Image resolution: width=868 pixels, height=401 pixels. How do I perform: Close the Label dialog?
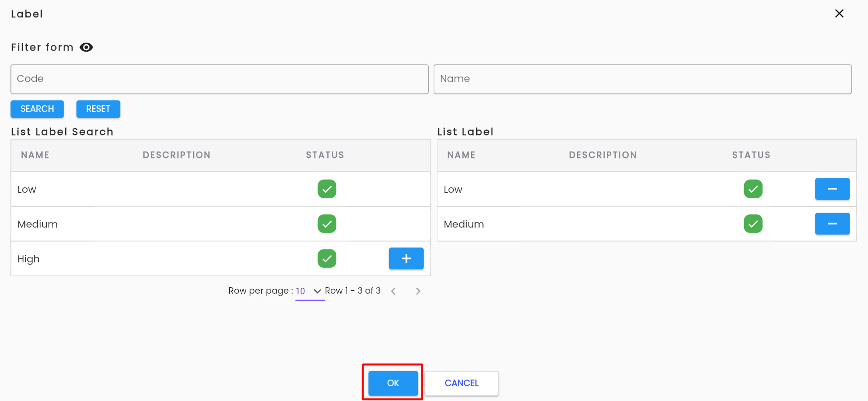click(x=839, y=13)
